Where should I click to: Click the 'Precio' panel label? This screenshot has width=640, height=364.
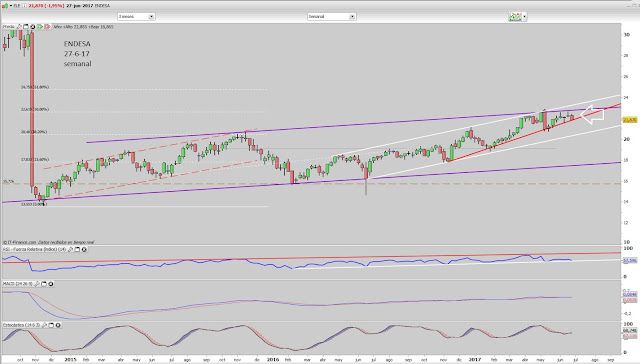click(x=9, y=27)
